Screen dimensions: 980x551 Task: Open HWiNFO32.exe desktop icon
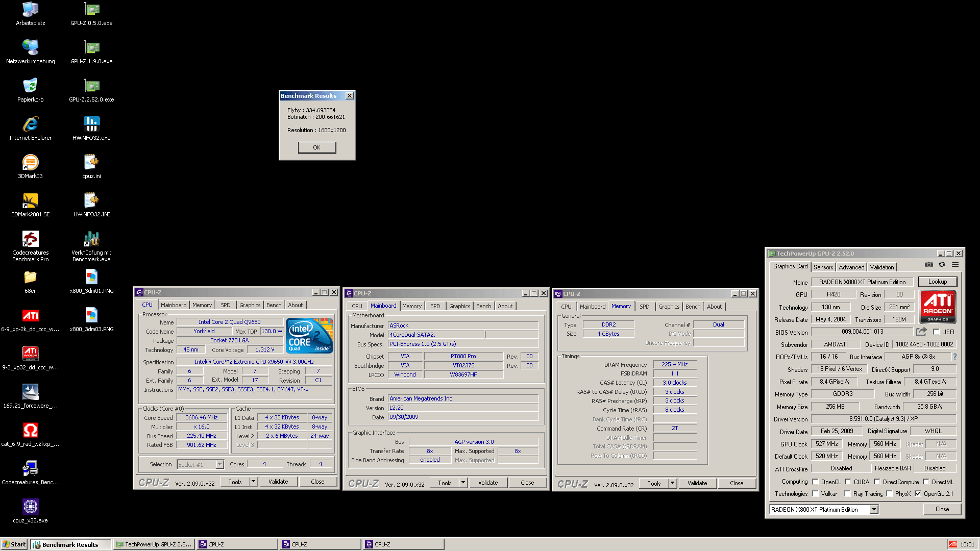pos(91,124)
